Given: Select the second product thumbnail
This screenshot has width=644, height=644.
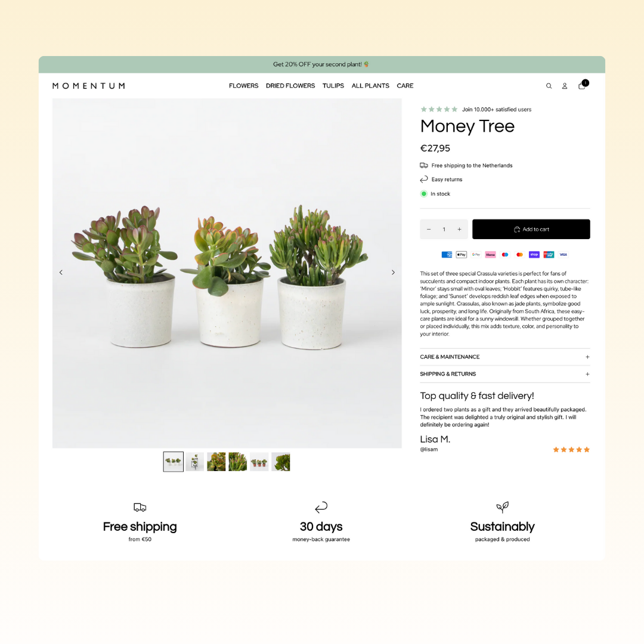Looking at the screenshot, I should [194, 462].
